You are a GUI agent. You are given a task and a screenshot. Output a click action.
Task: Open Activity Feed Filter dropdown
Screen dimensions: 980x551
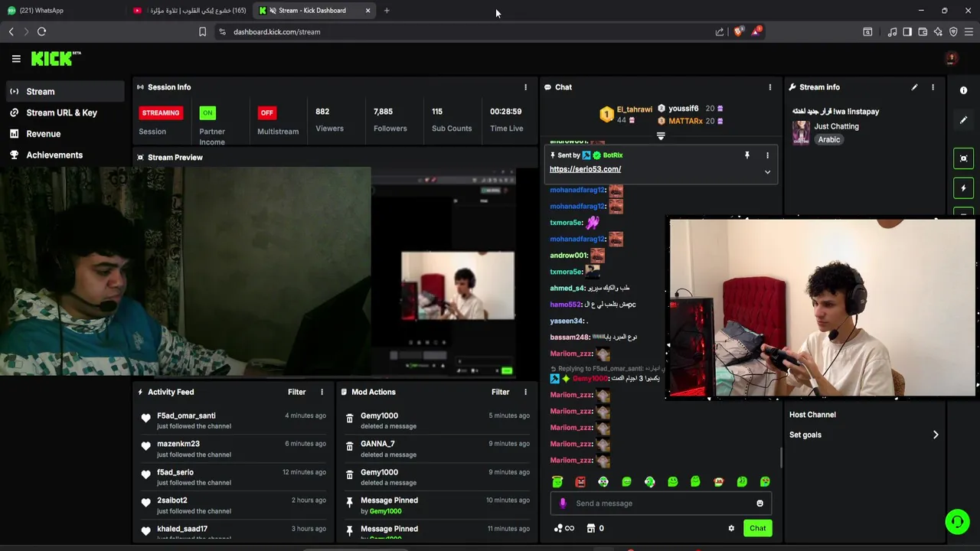(297, 392)
